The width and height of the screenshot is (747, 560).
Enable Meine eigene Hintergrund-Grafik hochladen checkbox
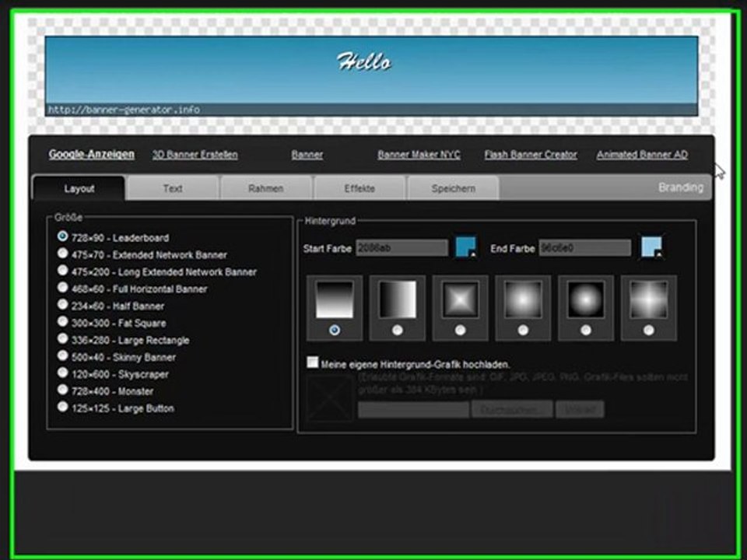(313, 362)
